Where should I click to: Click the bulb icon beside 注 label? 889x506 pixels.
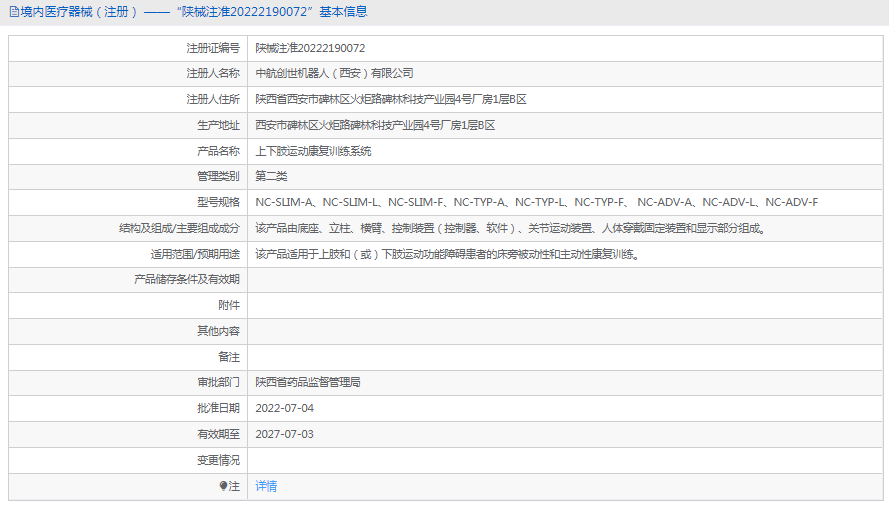pos(223,486)
